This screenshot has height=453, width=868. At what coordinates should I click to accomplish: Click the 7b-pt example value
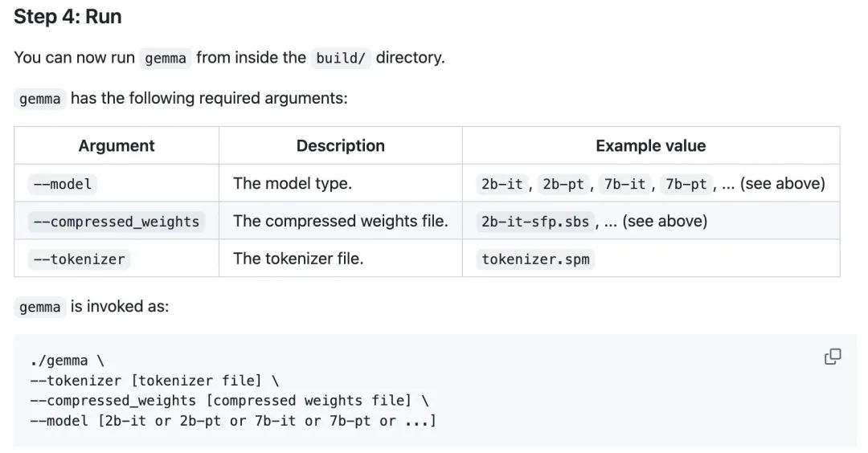[x=686, y=184]
